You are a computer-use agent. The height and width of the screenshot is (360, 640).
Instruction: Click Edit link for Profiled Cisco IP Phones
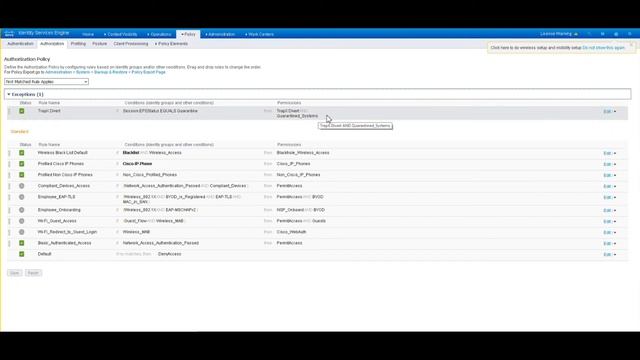tap(607, 164)
